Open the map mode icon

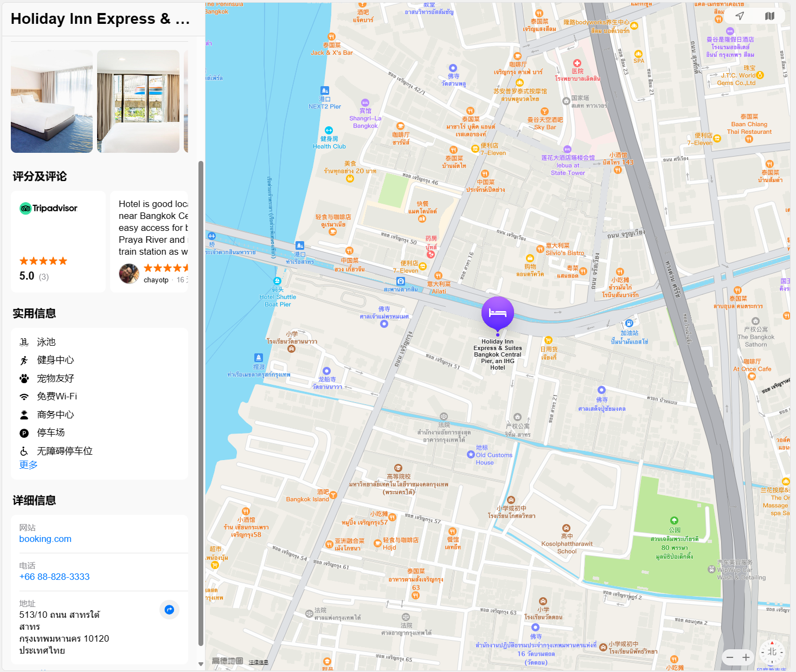(x=769, y=16)
